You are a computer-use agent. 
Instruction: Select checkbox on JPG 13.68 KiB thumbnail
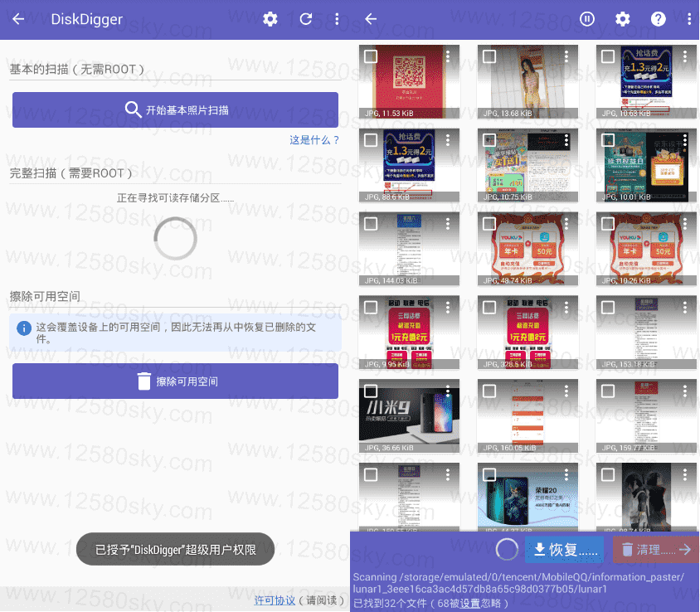click(x=489, y=56)
